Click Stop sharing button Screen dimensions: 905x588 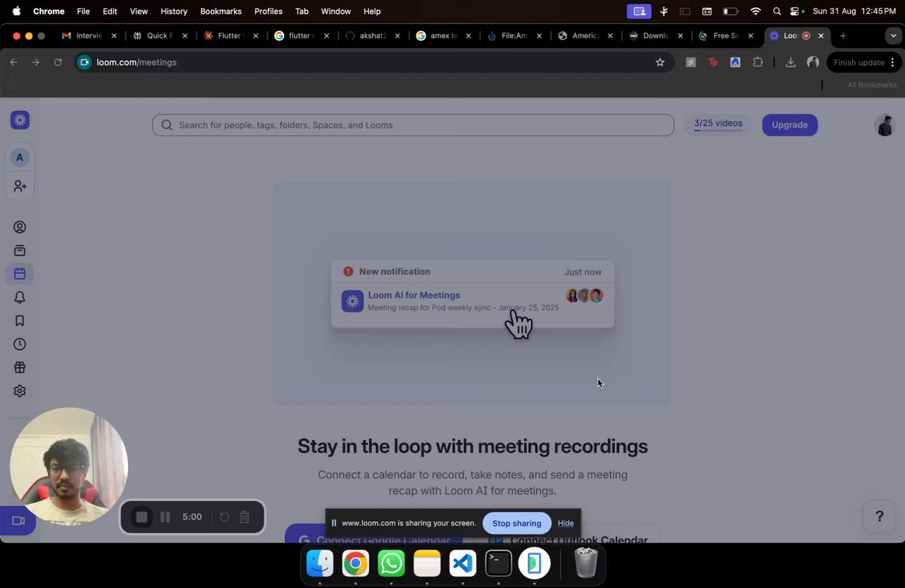click(517, 523)
